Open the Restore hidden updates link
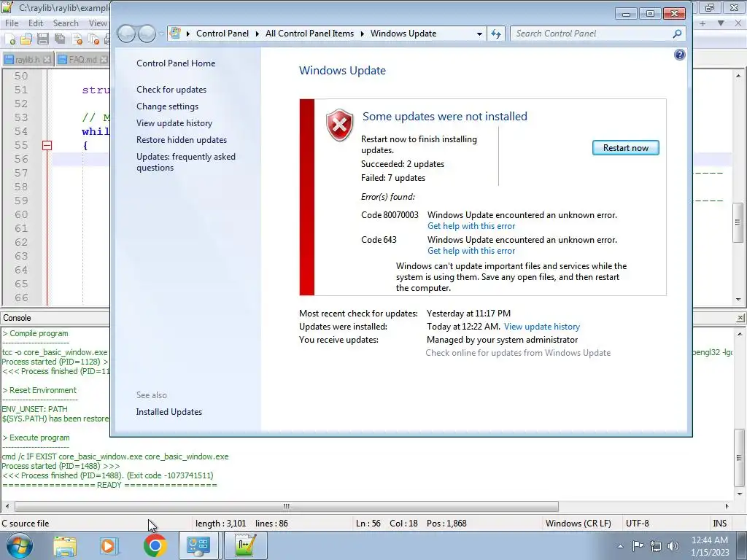Viewport: 747px width, 560px height. pyautogui.click(x=182, y=139)
